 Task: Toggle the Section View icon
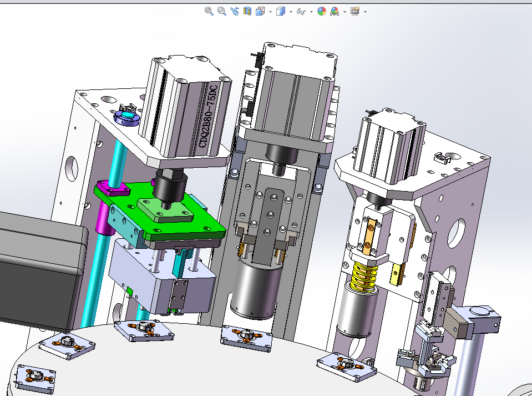[x=247, y=11]
